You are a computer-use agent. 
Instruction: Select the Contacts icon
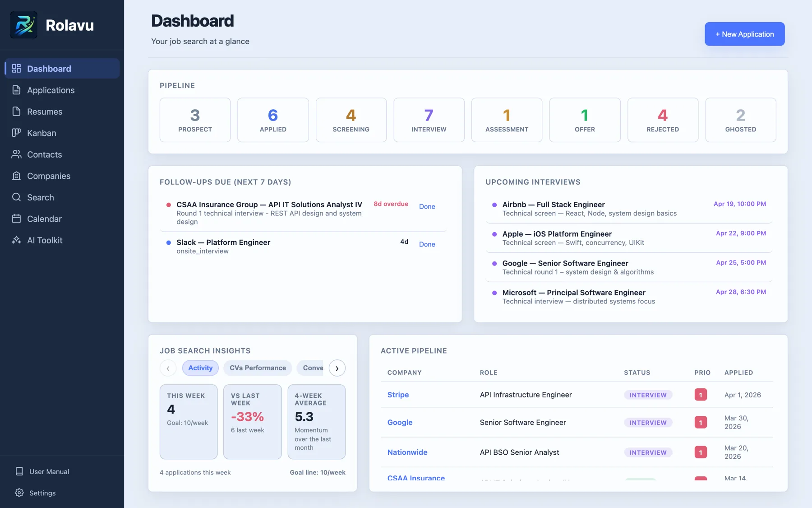coord(16,154)
